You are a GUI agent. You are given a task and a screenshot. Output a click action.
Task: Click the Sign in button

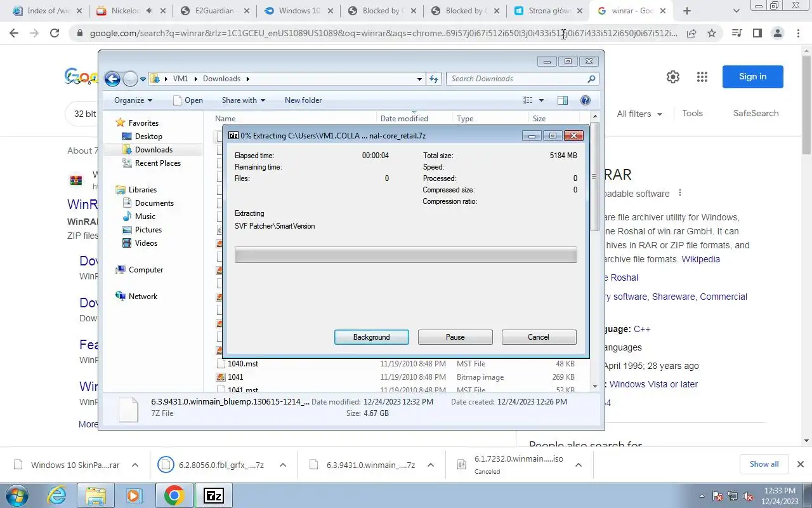(752, 77)
